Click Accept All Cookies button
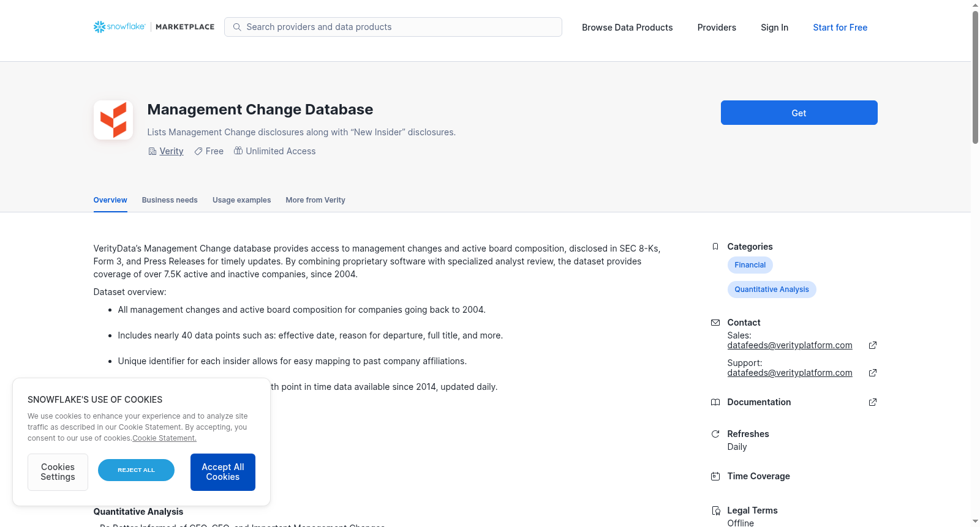This screenshot has width=980, height=527. click(x=223, y=472)
